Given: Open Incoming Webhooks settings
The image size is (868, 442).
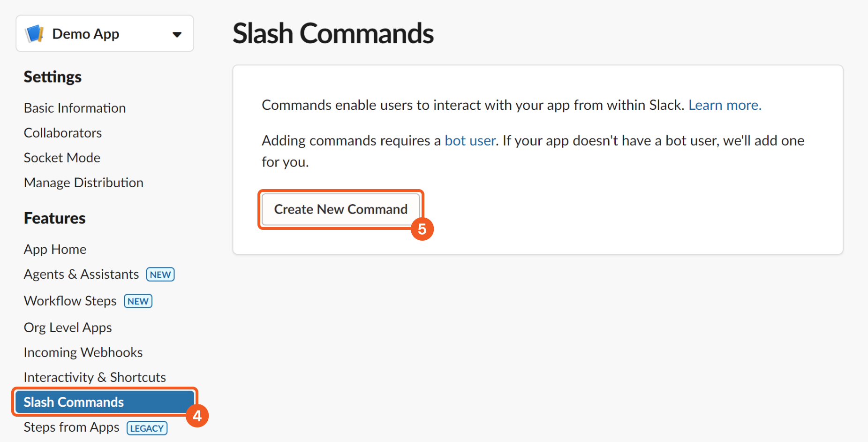Looking at the screenshot, I should click(x=83, y=352).
